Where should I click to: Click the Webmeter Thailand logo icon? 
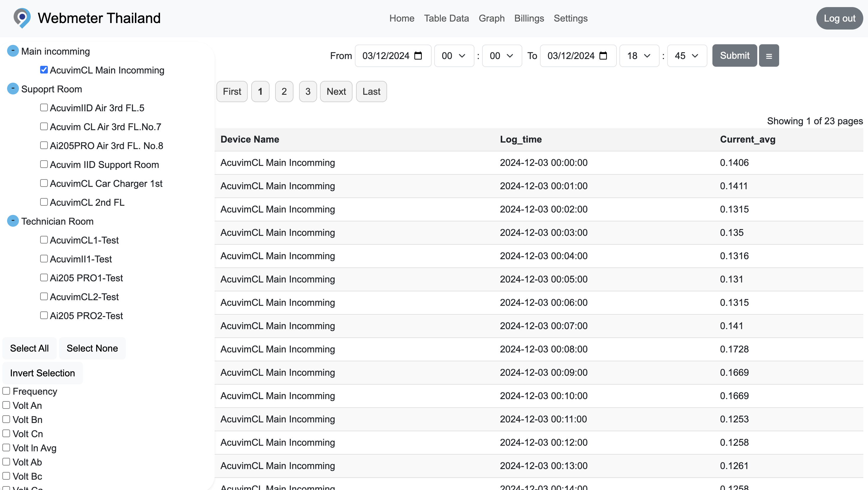click(x=22, y=18)
